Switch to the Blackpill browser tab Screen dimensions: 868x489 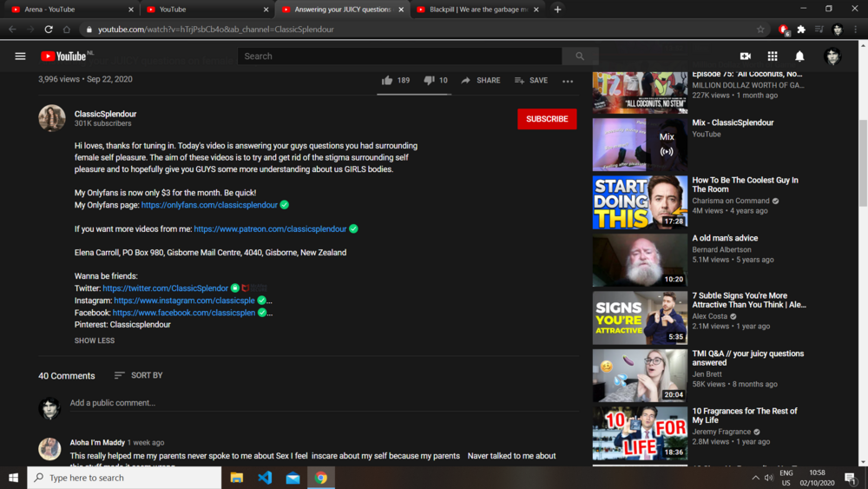477,10
